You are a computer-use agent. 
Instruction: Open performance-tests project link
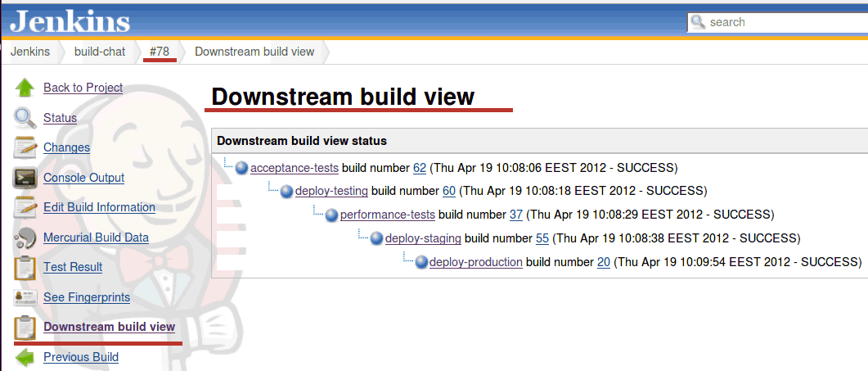388,215
